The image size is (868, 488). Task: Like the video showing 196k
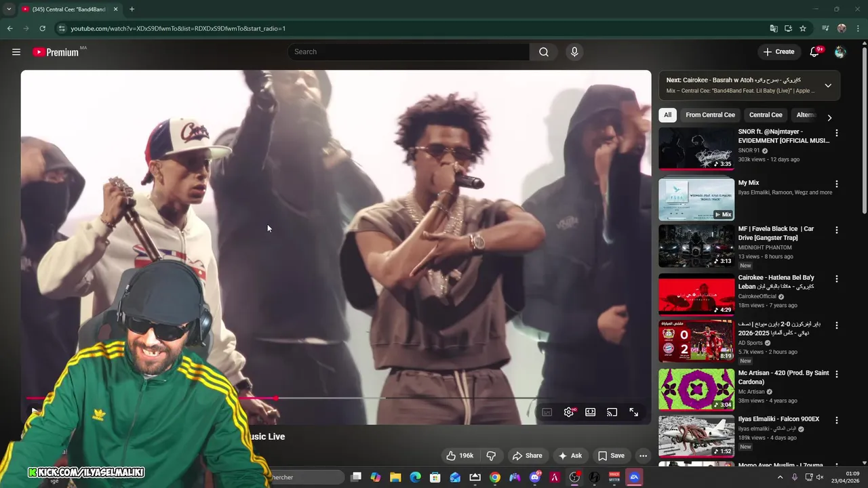(459, 455)
